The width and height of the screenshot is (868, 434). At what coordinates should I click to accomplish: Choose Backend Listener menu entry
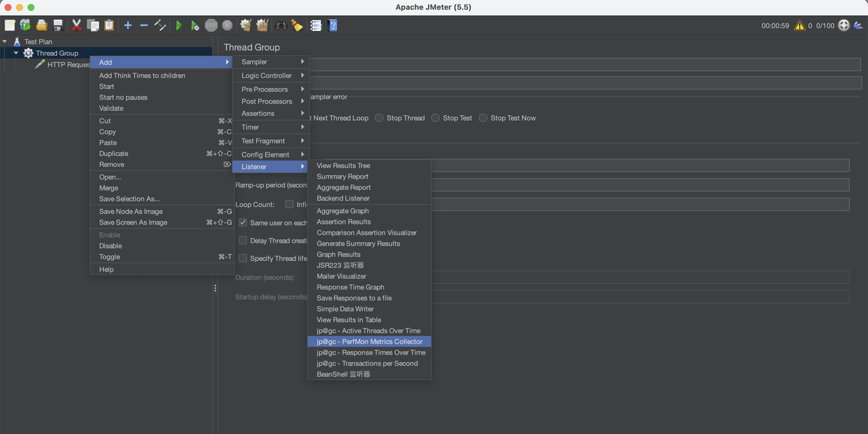pyautogui.click(x=369, y=198)
